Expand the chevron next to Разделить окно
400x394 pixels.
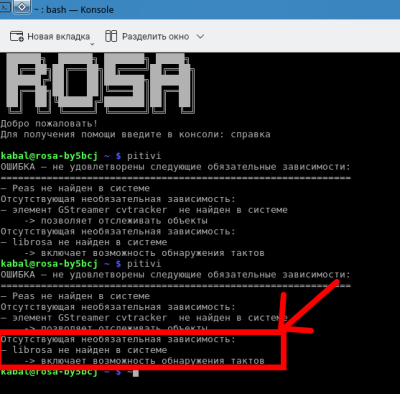(x=200, y=36)
